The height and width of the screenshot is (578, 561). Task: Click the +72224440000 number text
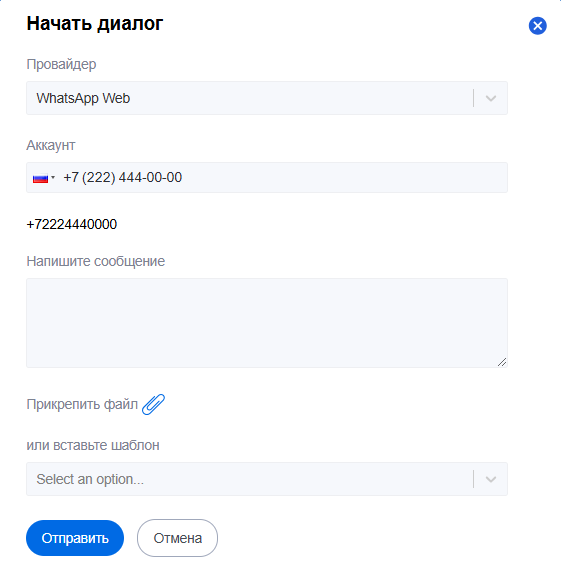tap(72, 224)
